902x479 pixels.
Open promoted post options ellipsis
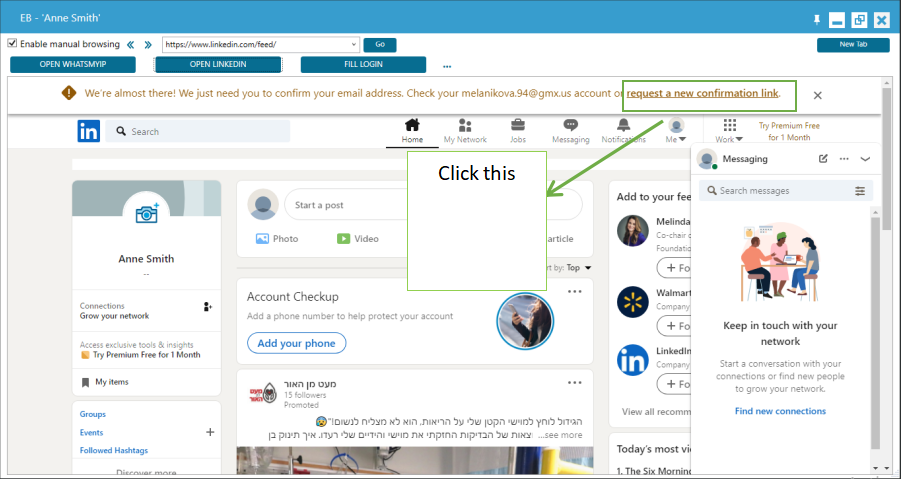[575, 382]
